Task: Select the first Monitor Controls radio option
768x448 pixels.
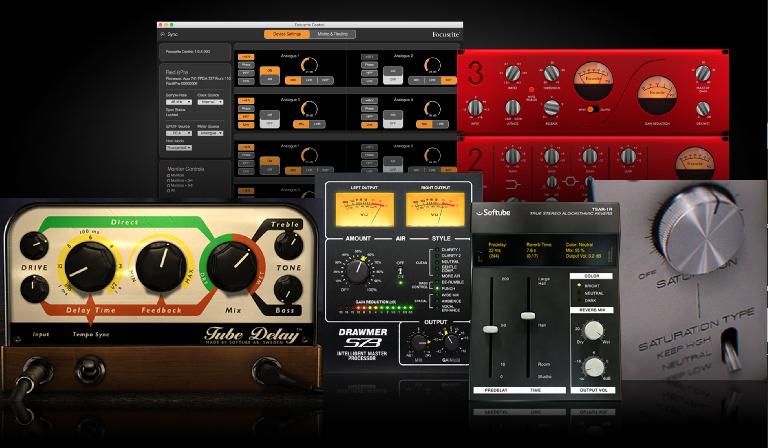Action: pos(169,175)
